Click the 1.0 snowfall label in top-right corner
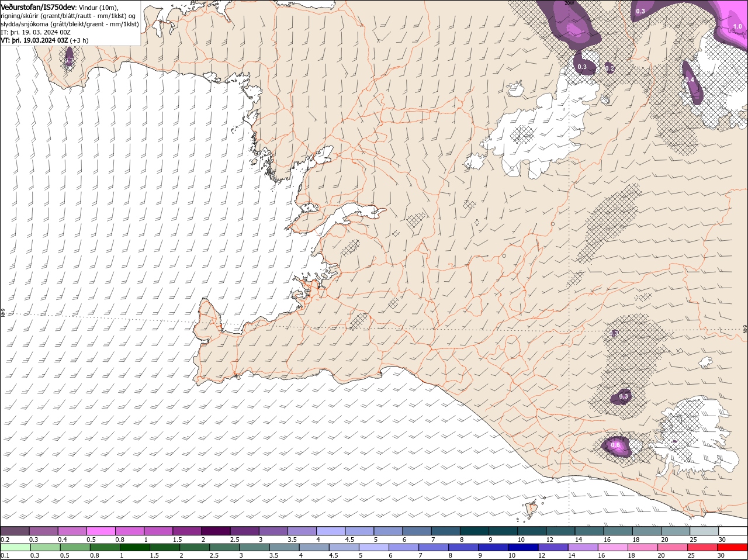 coord(737,26)
